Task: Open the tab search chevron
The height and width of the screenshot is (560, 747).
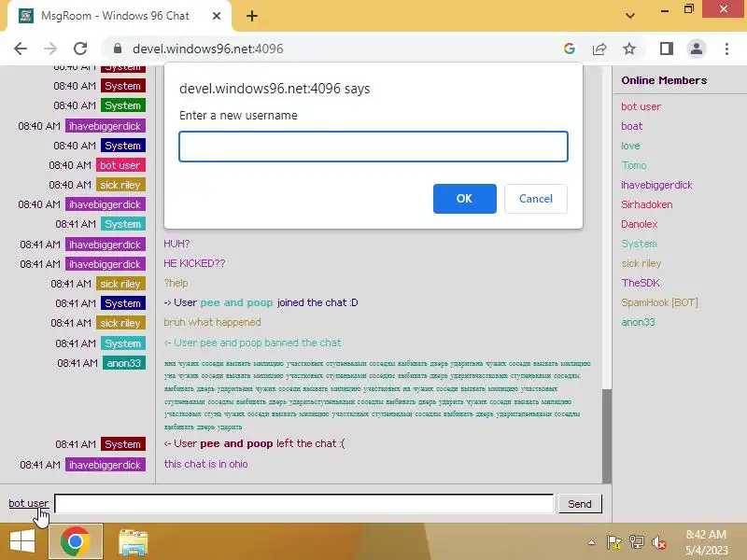Action: click(630, 16)
